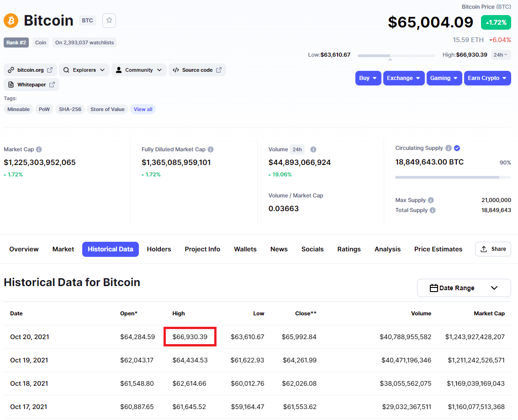Image resolution: width=518 pixels, height=420 pixels.
Task: Open the Date Range calendar icon
Action: (x=433, y=288)
